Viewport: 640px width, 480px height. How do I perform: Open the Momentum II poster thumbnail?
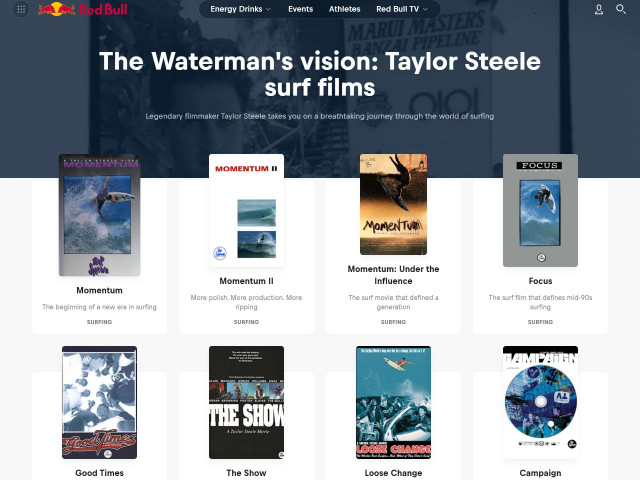pyautogui.click(x=247, y=210)
